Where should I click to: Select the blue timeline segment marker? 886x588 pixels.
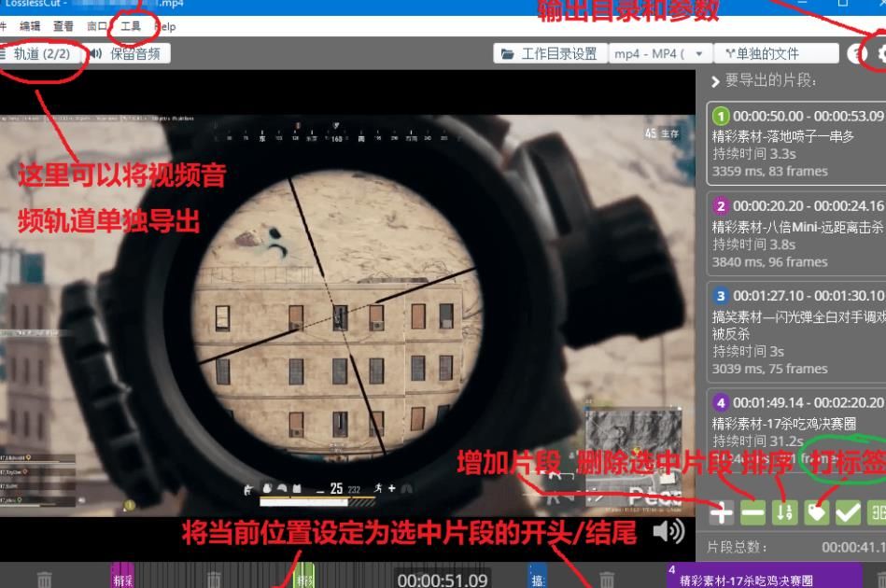538,576
